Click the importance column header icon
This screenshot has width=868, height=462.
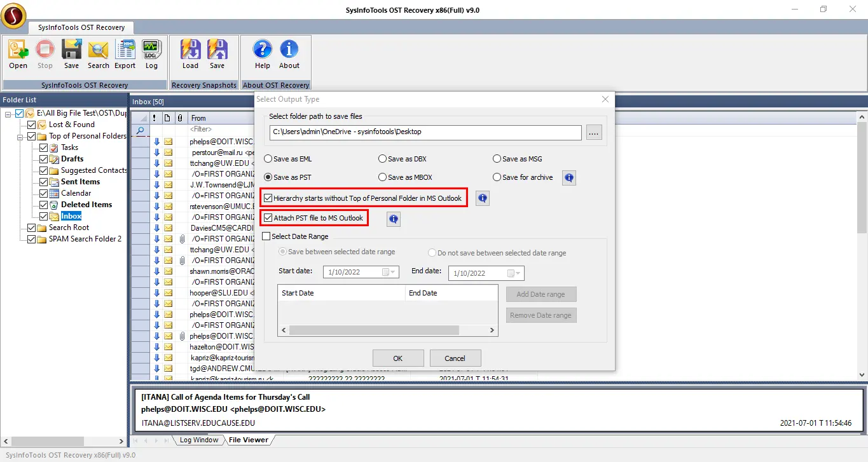tap(154, 118)
